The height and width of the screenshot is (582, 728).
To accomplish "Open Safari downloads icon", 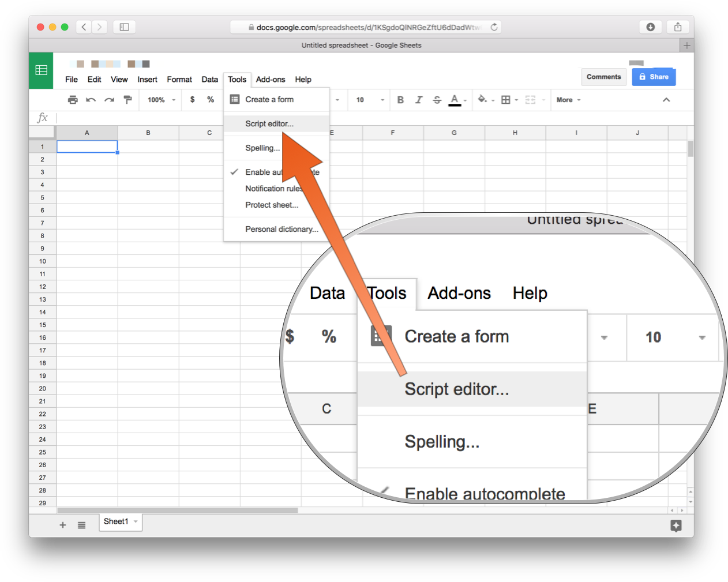I will pyautogui.click(x=651, y=27).
